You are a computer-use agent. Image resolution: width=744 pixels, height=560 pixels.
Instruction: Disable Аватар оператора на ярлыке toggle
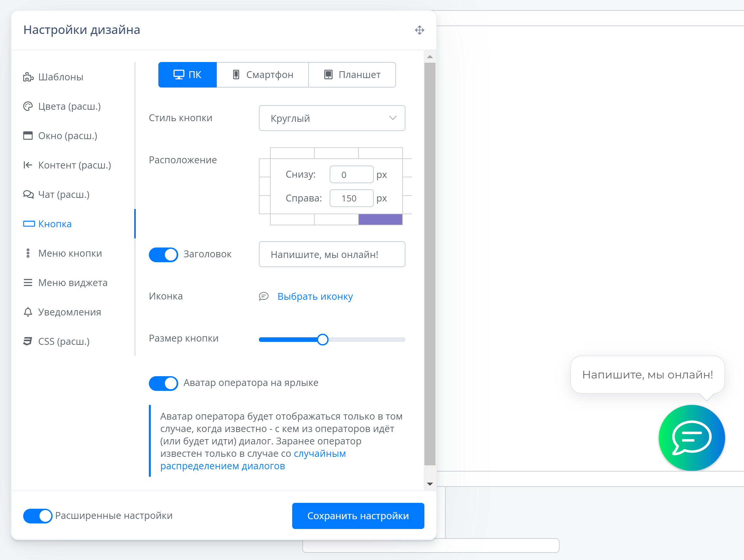[x=164, y=383]
